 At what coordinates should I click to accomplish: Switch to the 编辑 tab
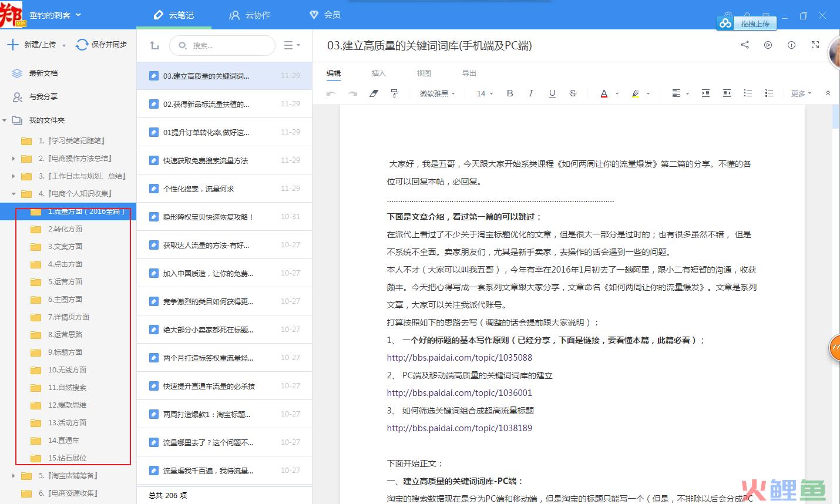pyautogui.click(x=334, y=73)
